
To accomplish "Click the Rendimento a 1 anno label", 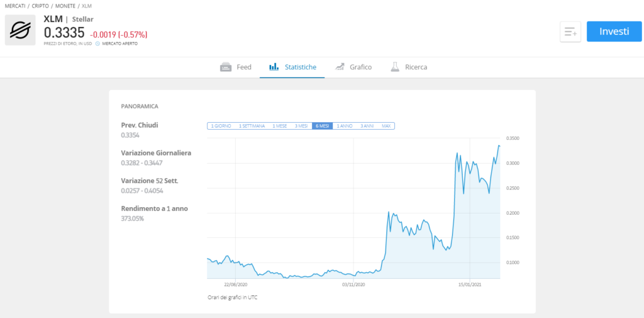I will pos(155,208).
